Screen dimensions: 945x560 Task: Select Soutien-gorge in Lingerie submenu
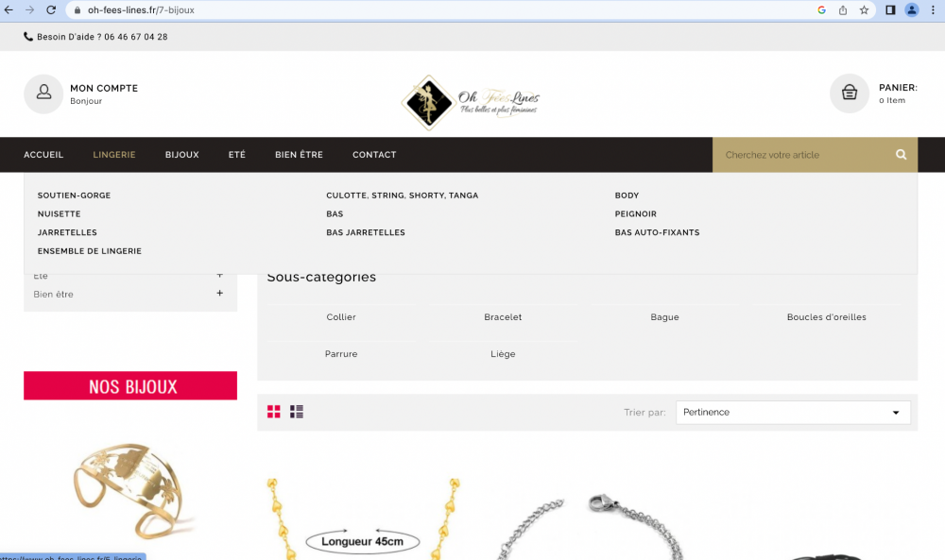(x=74, y=195)
